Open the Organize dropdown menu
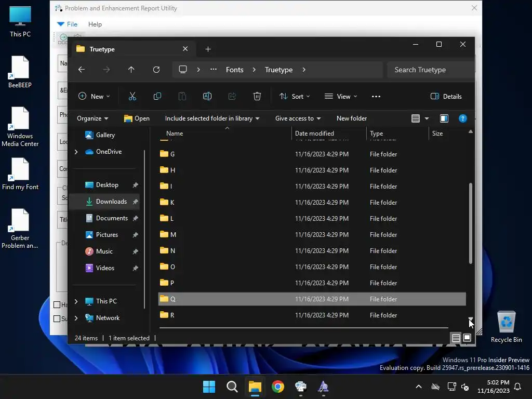 [x=92, y=118]
